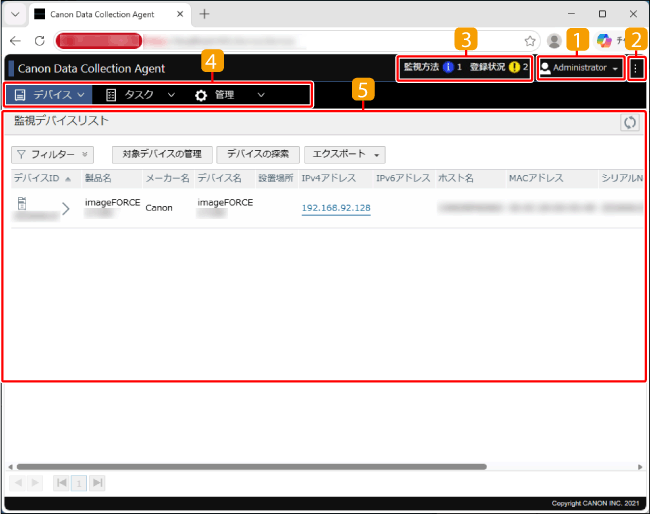Reload the browser page

39,41
